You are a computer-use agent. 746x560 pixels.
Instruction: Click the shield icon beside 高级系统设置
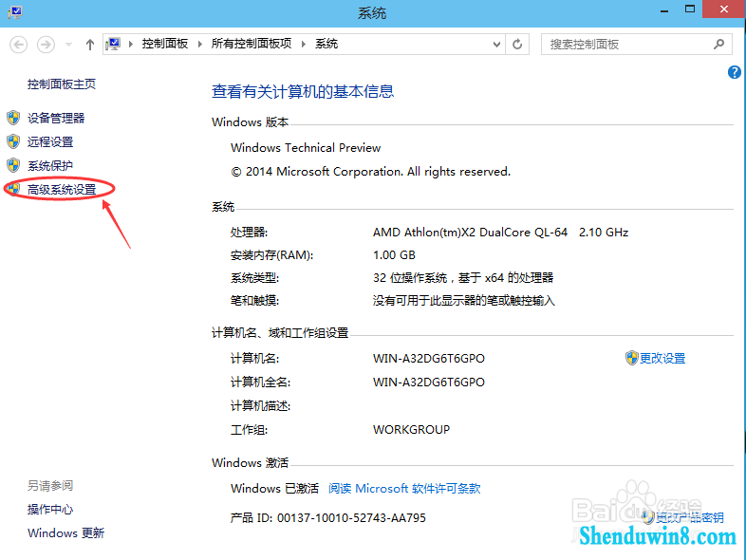click(13, 189)
